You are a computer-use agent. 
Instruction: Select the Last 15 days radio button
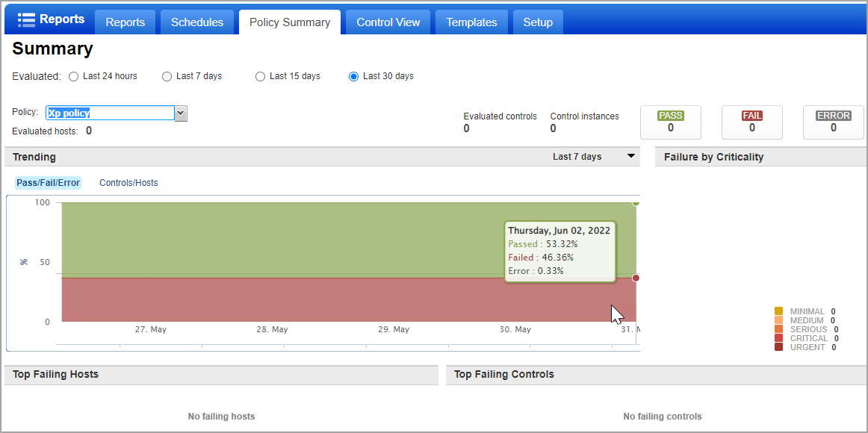pos(260,76)
